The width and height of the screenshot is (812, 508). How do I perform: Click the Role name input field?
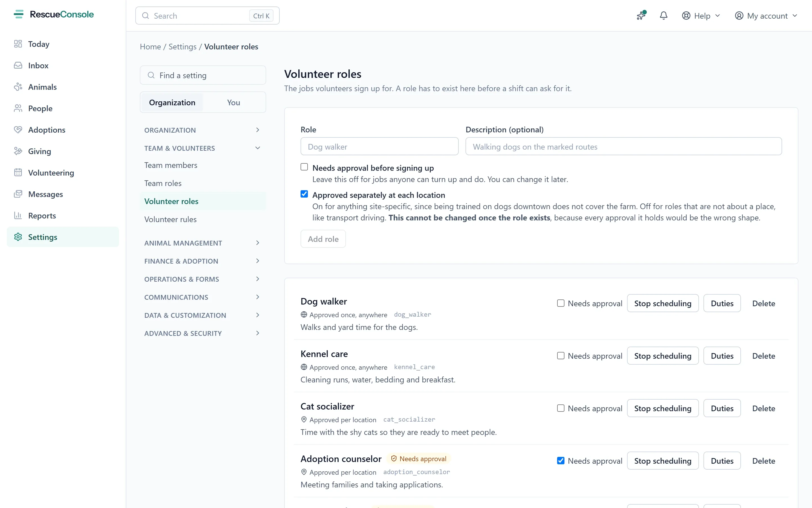coord(379,146)
